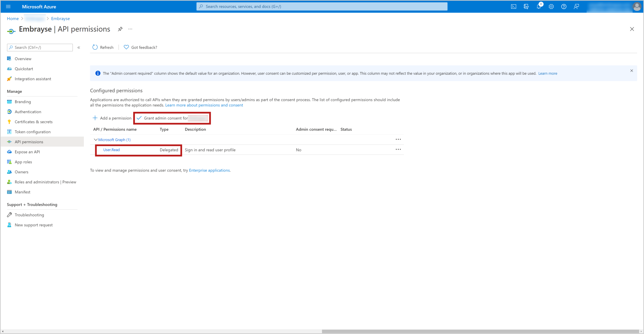The image size is (644, 334).
Task: Click Got feedback? button
Action: click(141, 47)
